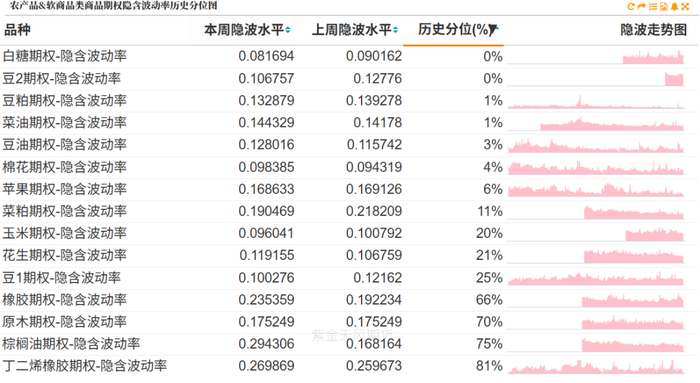Click value 0.090162 in 白糖 row

point(374,56)
